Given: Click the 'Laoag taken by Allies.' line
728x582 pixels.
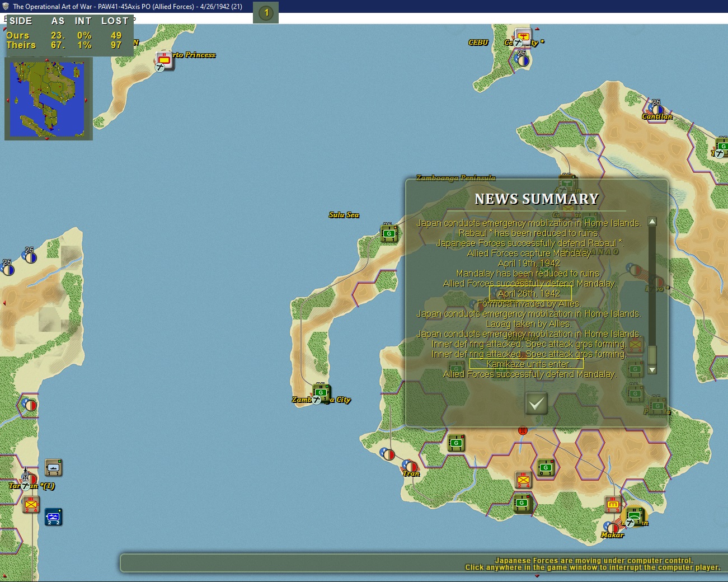Looking at the screenshot, I should pos(529,324).
